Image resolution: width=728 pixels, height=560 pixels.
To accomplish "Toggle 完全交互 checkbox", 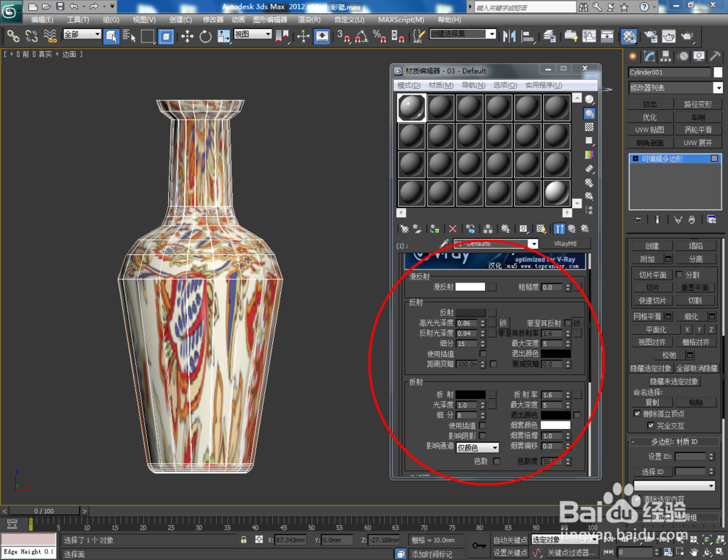I will [650, 425].
